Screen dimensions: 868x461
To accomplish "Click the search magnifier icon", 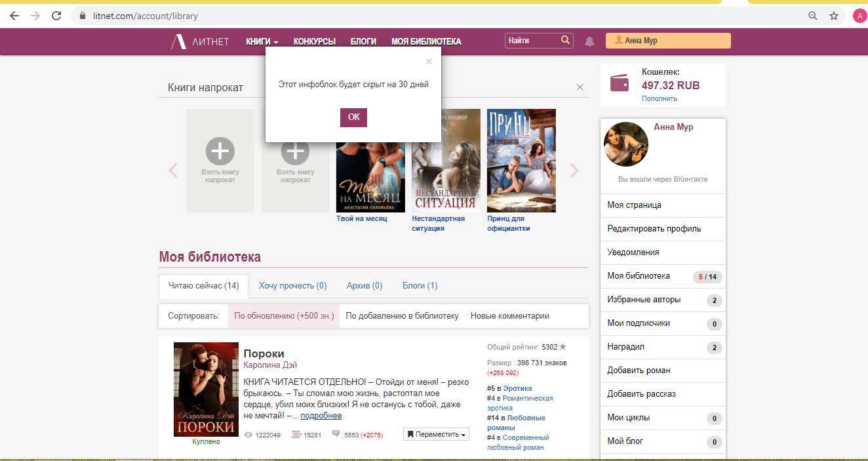I will pos(565,41).
